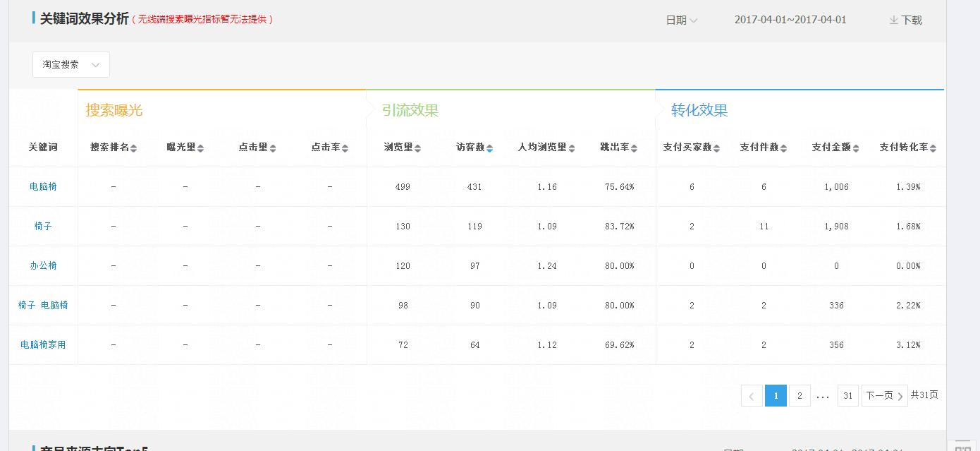Click the 支付金额 sort icon
This screenshot has height=451, width=980.
point(855,148)
